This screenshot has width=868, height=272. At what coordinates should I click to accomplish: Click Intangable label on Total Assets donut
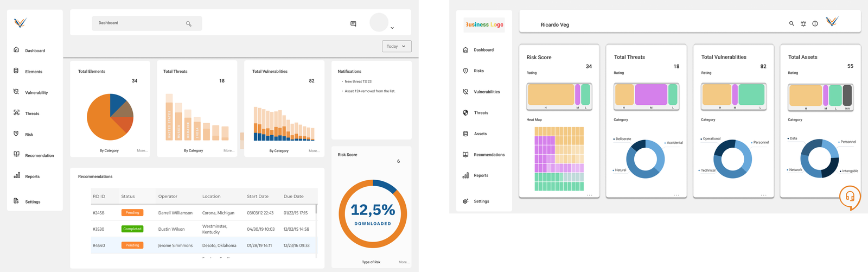point(850,171)
